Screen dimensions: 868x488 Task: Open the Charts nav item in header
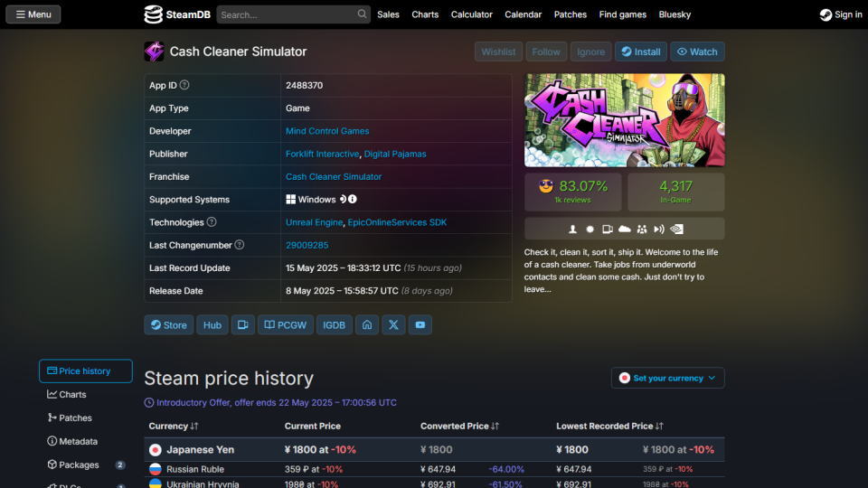pyautogui.click(x=425, y=14)
